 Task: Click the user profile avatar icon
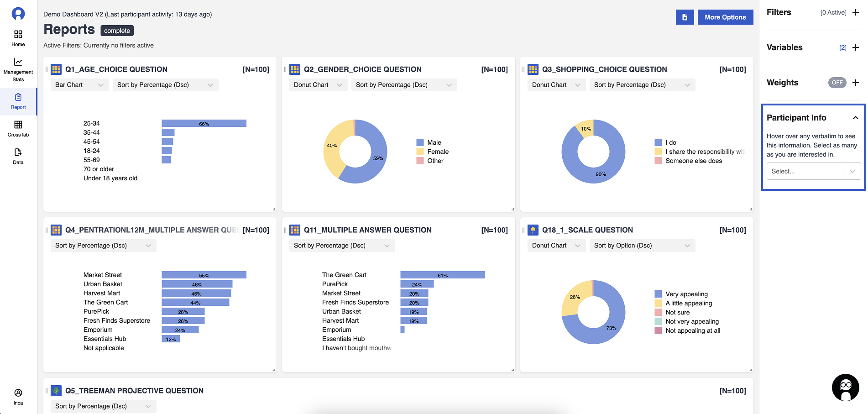point(18,14)
